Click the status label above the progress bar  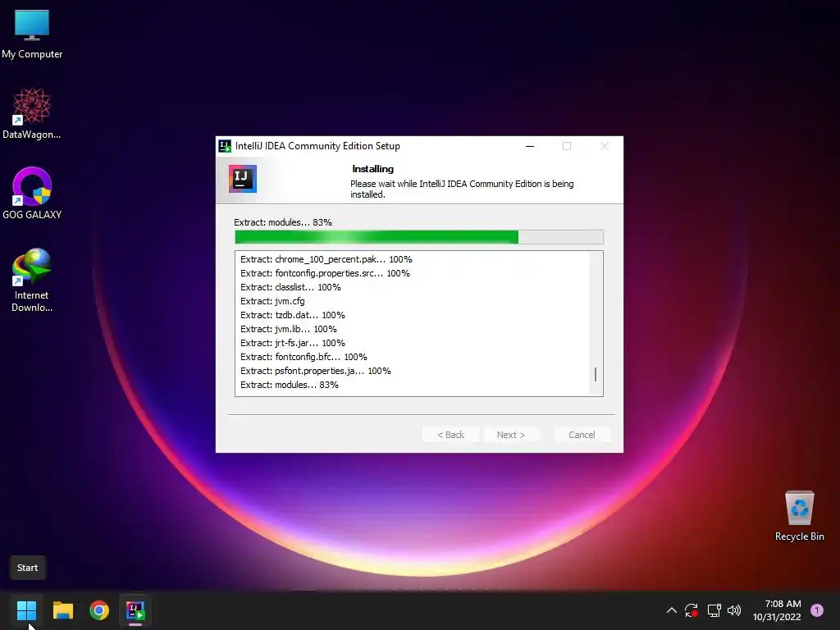[x=283, y=222]
